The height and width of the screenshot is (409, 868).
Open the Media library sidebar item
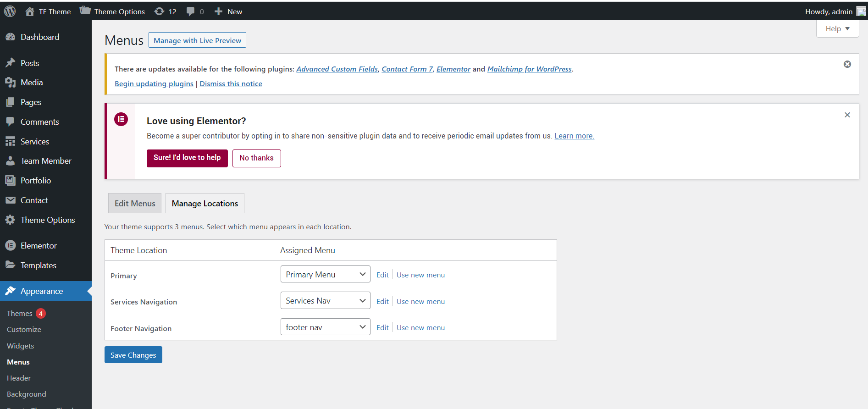(31, 83)
